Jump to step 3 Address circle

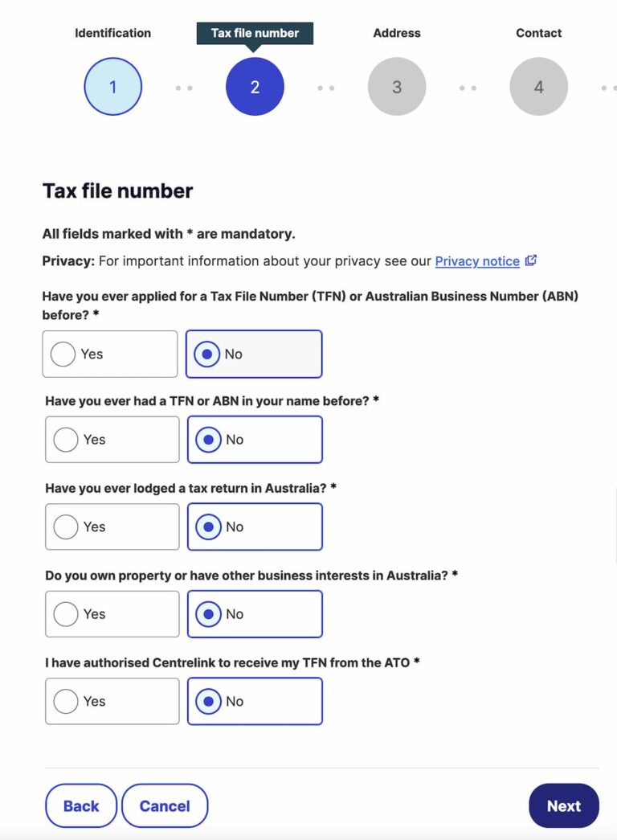(x=397, y=87)
